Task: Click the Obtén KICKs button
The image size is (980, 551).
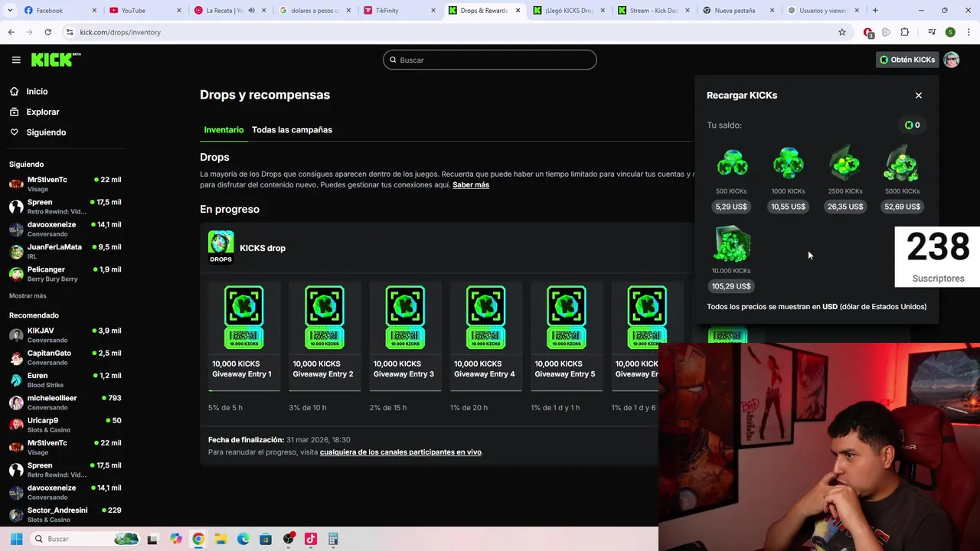Action: [907, 60]
